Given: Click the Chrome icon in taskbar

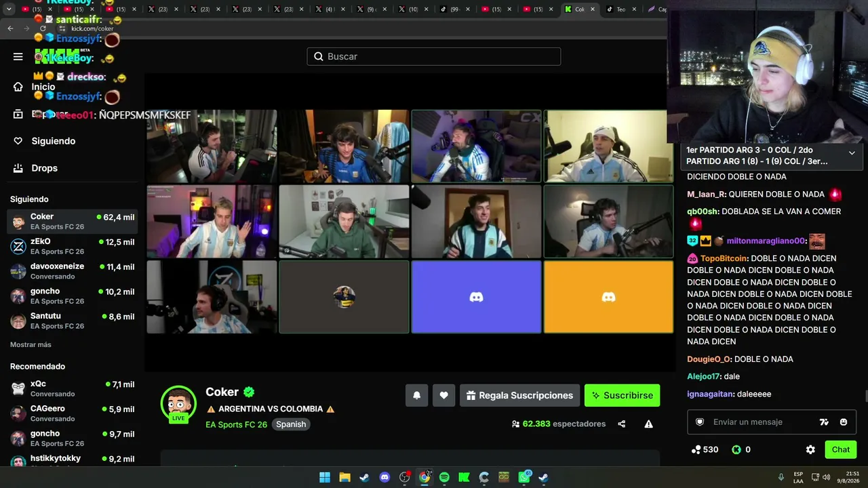Looking at the screenshot, I should coord(425,477).
